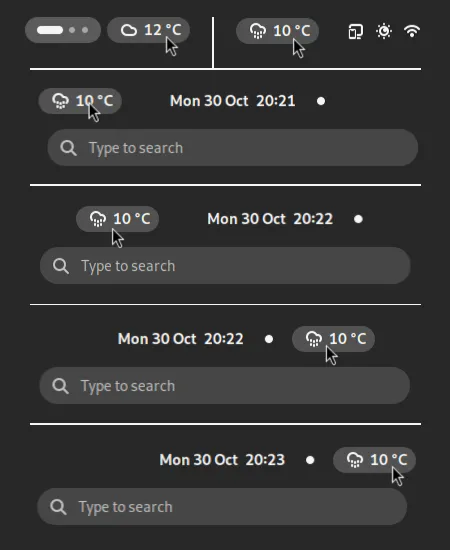Click the rain cloud icon left of 20:21 clock
The width and height of the screenshot is (450, 550).
(x=60, y=101)
